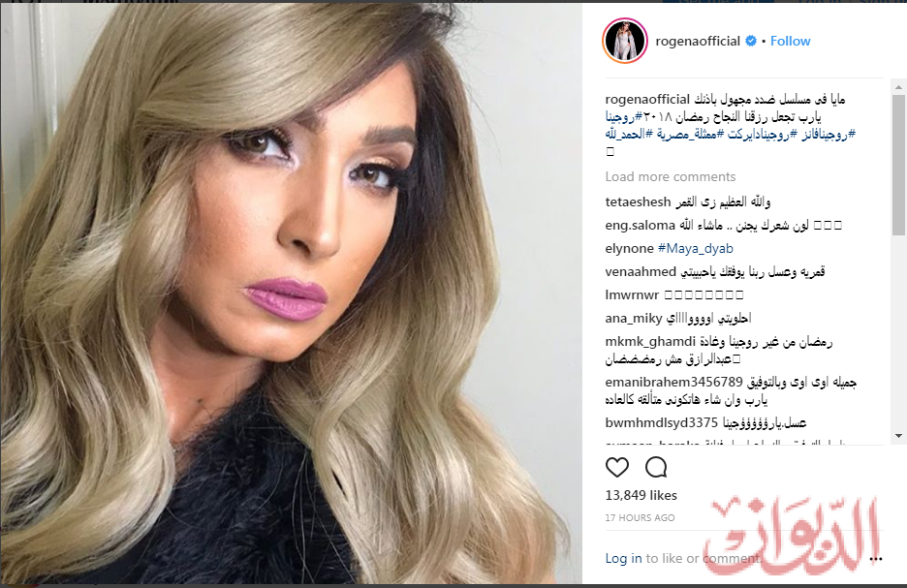The image size is (907, 588).
Task: Open eng.saloma commenter profile
Action: 641,226
